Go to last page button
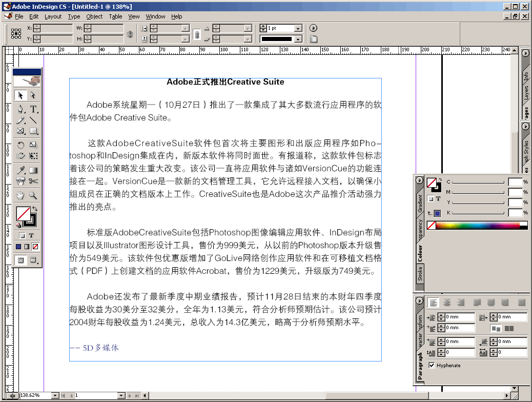Viewport: 532px width, 402px height. (137, 395)
